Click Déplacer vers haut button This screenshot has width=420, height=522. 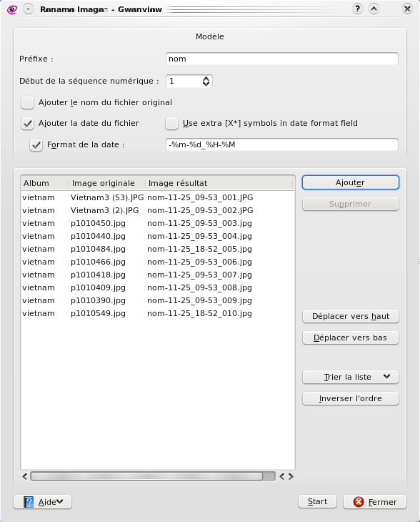(x=351, y=316)
